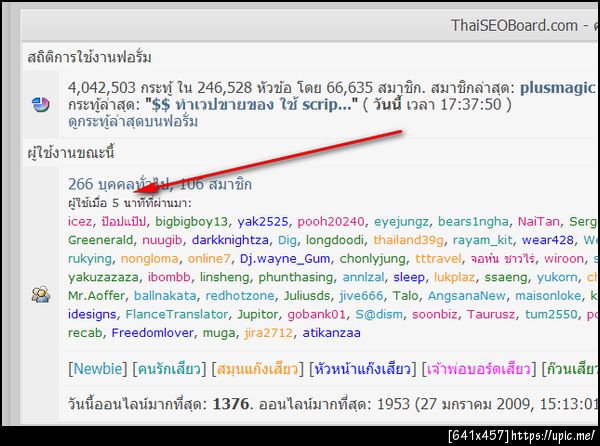Image resolution: width=600 pixels, height=446 pixels.
Task: Open user yakuzazaza profile
Action: tap(103, 277)
